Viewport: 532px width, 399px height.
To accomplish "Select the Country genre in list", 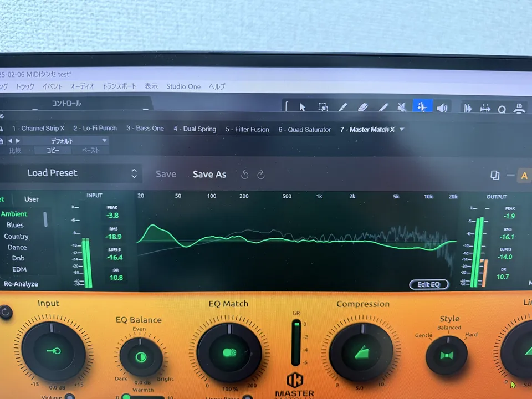I will (x=16, y=236).
